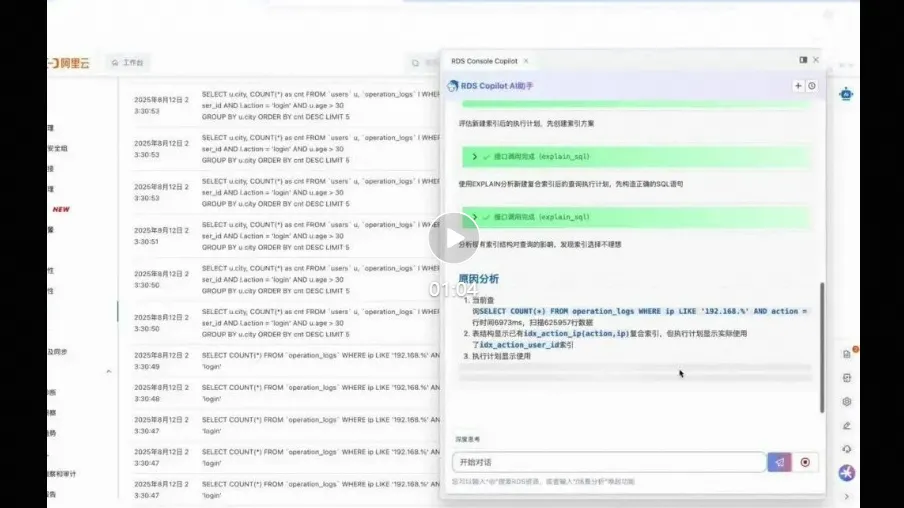Click the RDS Copilot AI助手 avatar icon
The width and height of the screenshot is (904, 508).
click(x=453, y=86)
